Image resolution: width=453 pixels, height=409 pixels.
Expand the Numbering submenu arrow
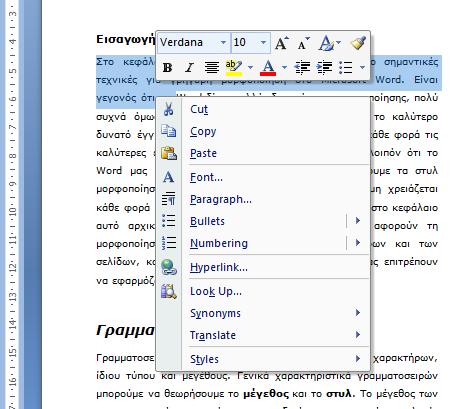tap(358, 243)
